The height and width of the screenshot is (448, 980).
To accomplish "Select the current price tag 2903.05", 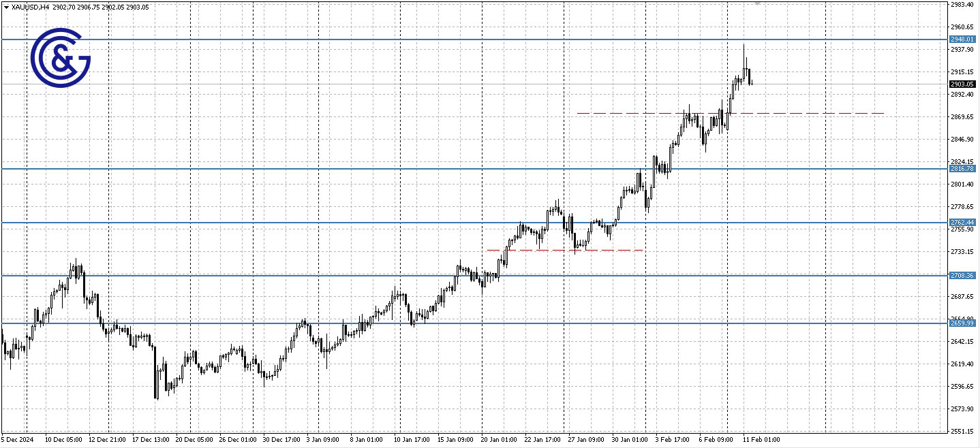I will tap(962, 84).
